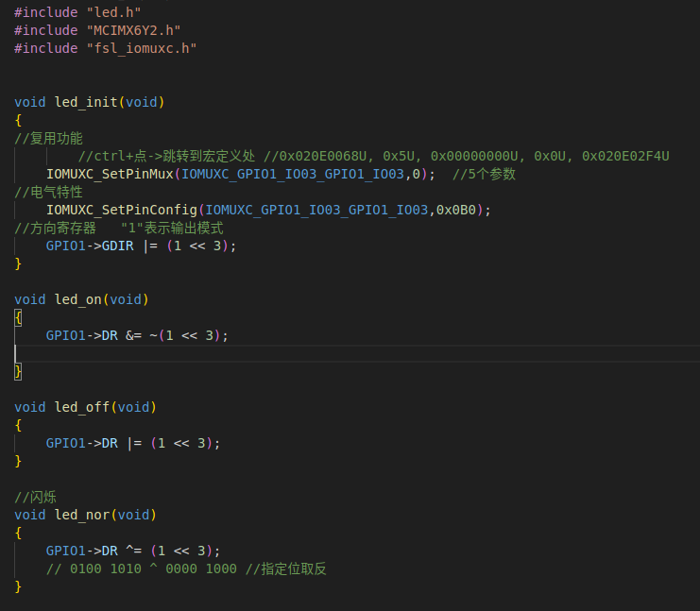700x611 pixels.
Task: Click the IOMUXC_GPIO1_IO03_GPIO1_IO03 macro in SetPinConfig
Action: 316,210
